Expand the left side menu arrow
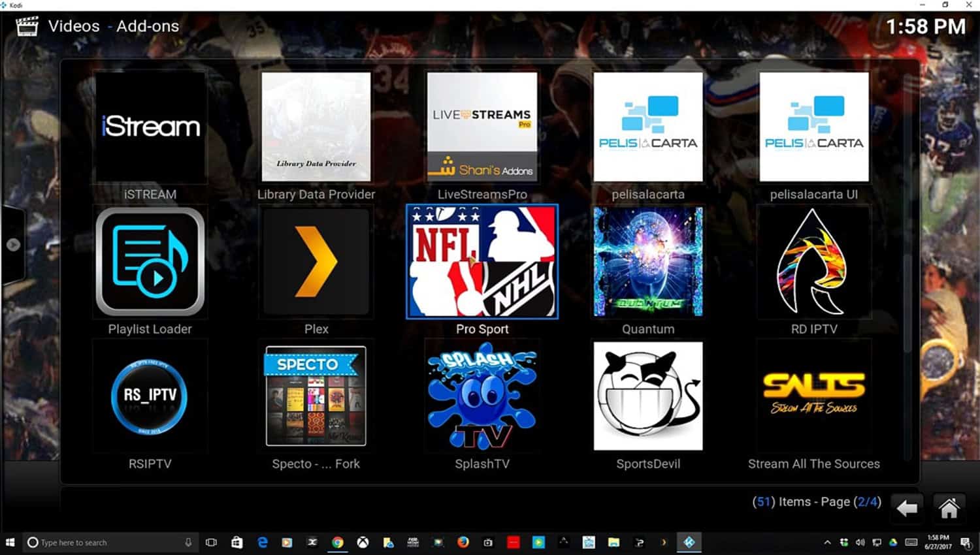The width and height of the screenshot is (980, 555). pyautogui.click(x=13, y=245)
